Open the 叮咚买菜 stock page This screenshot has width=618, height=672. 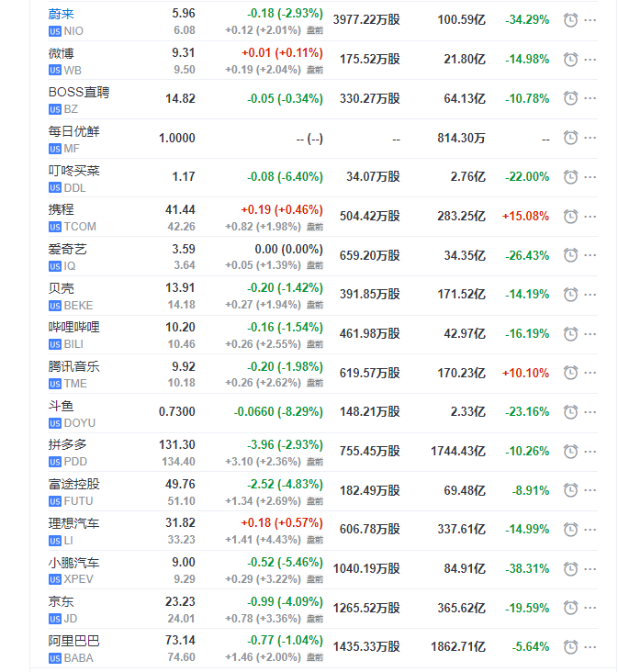(73, 171)
